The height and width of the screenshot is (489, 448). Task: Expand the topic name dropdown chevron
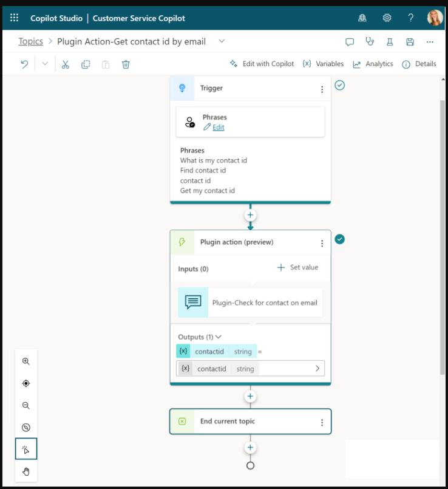click(x=222, y=41)
